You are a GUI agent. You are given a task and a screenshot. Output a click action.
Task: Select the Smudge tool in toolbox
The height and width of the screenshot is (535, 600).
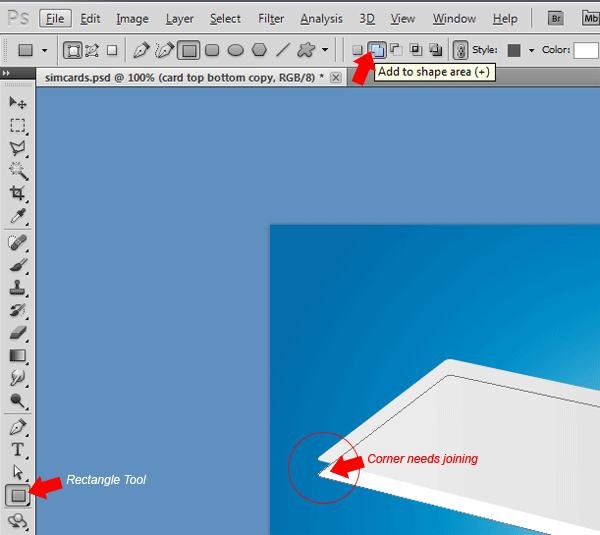(x=18, y=378)
